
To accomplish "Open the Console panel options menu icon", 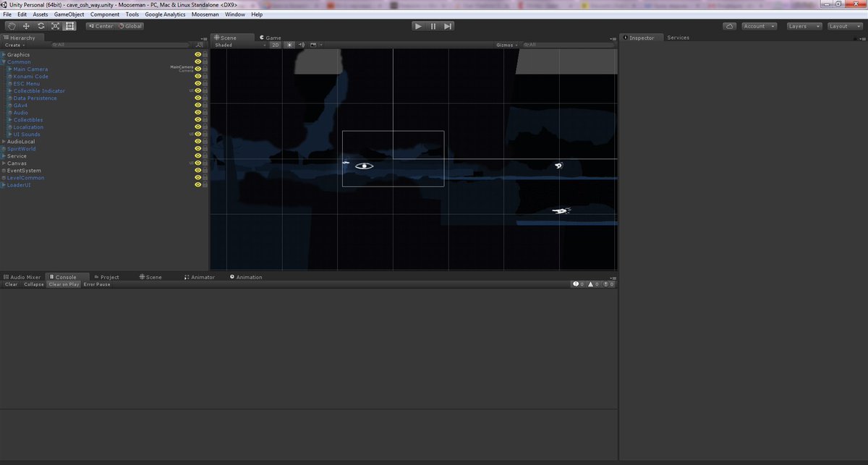I will (x=614, y=277).
